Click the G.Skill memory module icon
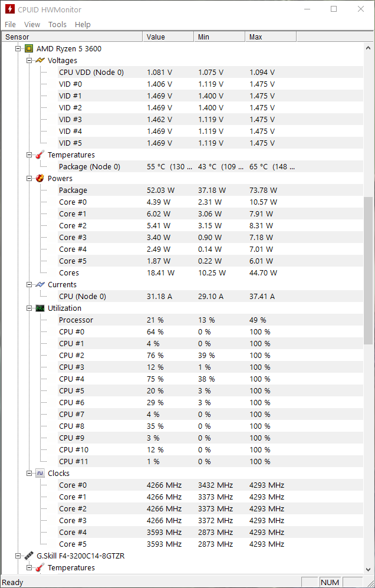 click(x=29, y=556)
